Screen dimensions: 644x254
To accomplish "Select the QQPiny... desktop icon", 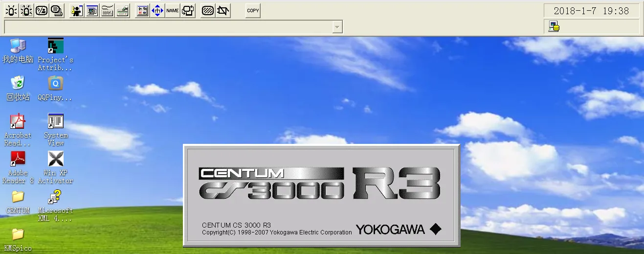I will (x=55, y=89).
